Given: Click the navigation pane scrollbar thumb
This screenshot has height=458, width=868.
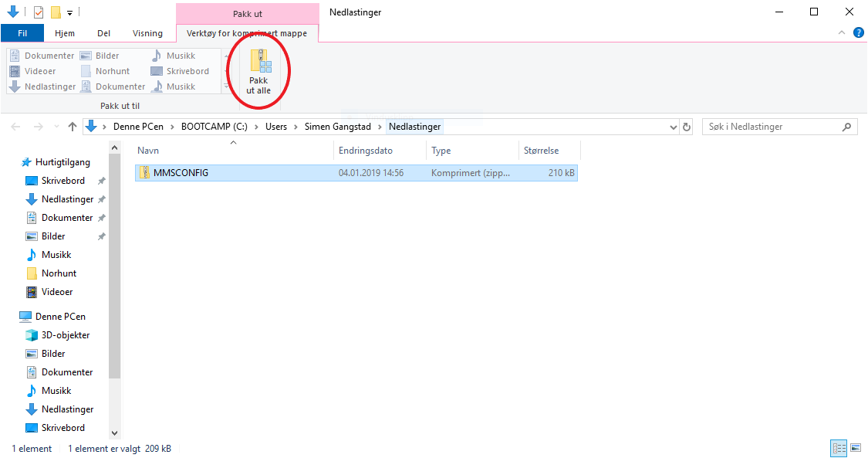Looking at the screenshot, I should click(115, 266).
